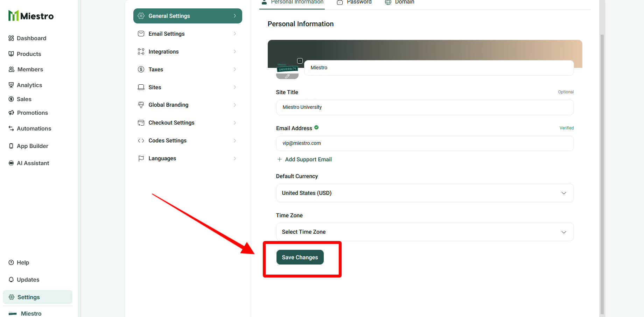
Task: Click the Promotions megaphone icon
Action: (11, 113)
